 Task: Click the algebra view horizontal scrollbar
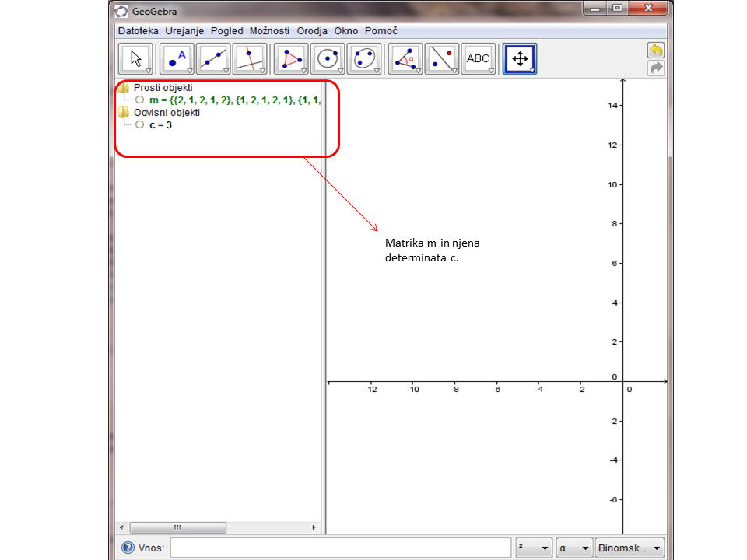pyautogui.click(x=178, y=527)
